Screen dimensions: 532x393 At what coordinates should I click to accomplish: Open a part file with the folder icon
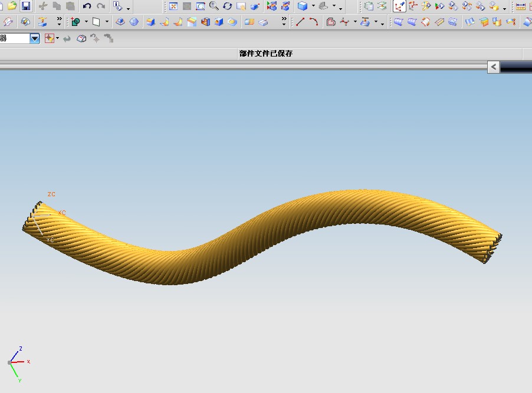pos(12,6)
